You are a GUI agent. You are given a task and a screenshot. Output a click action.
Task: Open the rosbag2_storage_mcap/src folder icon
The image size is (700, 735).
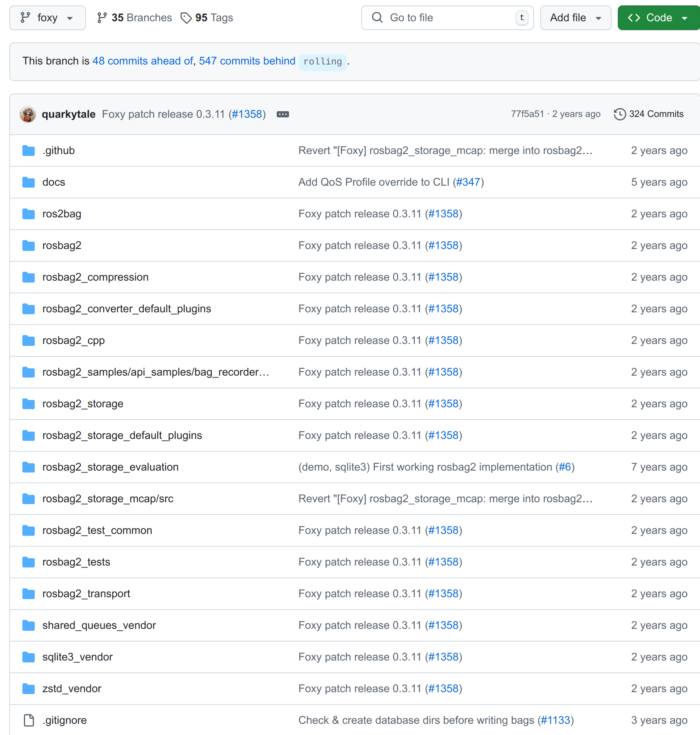tap(29, 499)
